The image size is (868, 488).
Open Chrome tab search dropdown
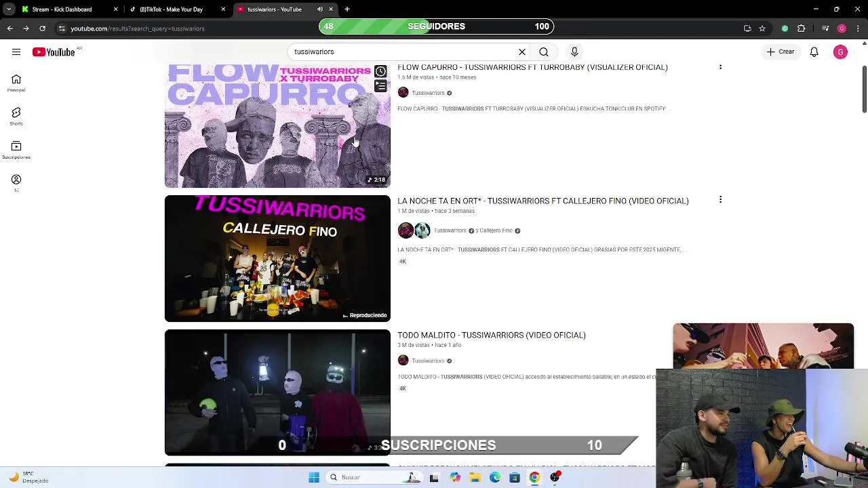tap(8, 9)
